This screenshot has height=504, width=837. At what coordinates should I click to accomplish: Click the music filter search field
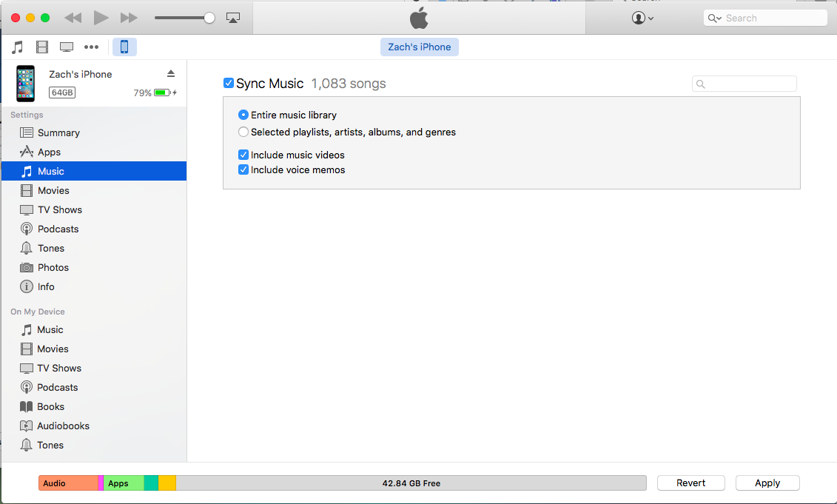(x=744, y=84)
